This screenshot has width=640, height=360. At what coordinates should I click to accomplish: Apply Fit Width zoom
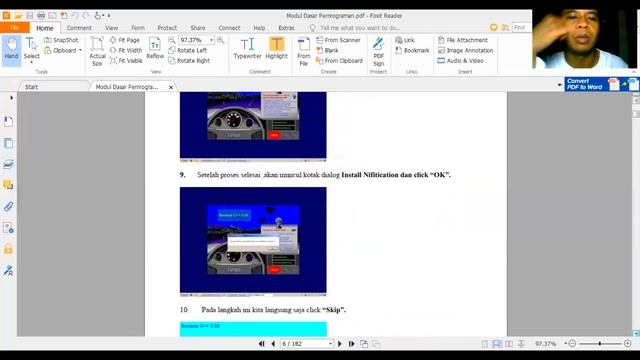pyautogui.click(x=126, y=50)
